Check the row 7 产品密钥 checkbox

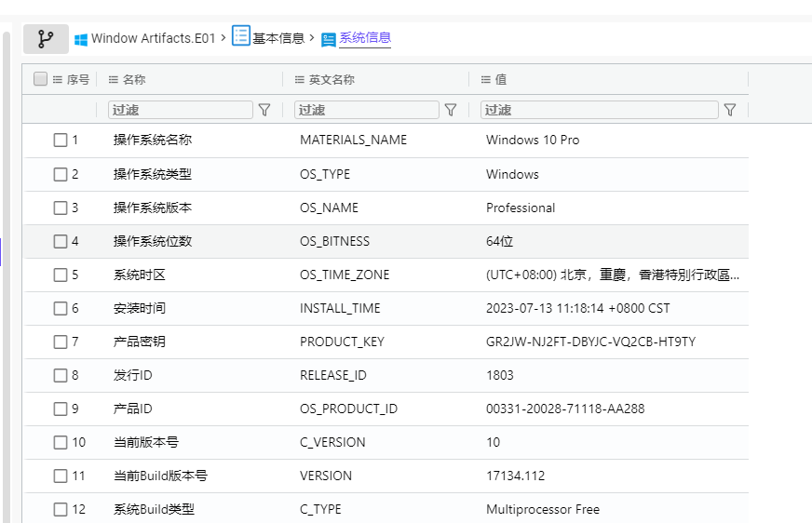point(61,342)
